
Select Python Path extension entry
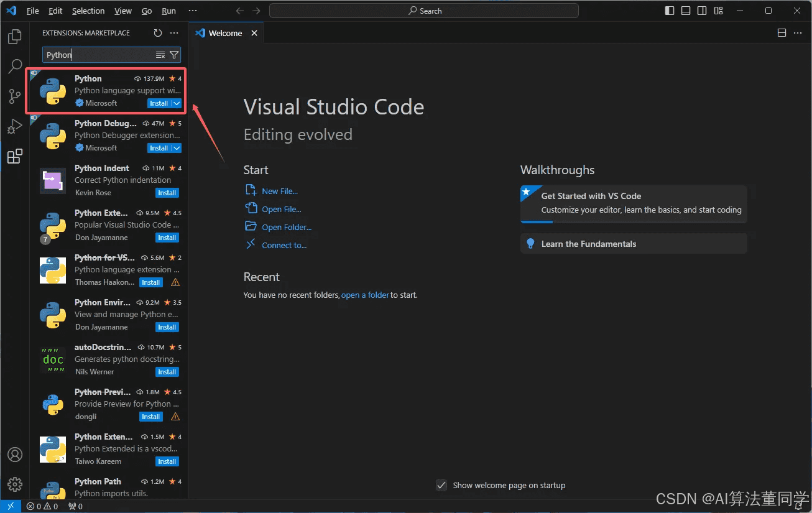[x=109, y=488]
